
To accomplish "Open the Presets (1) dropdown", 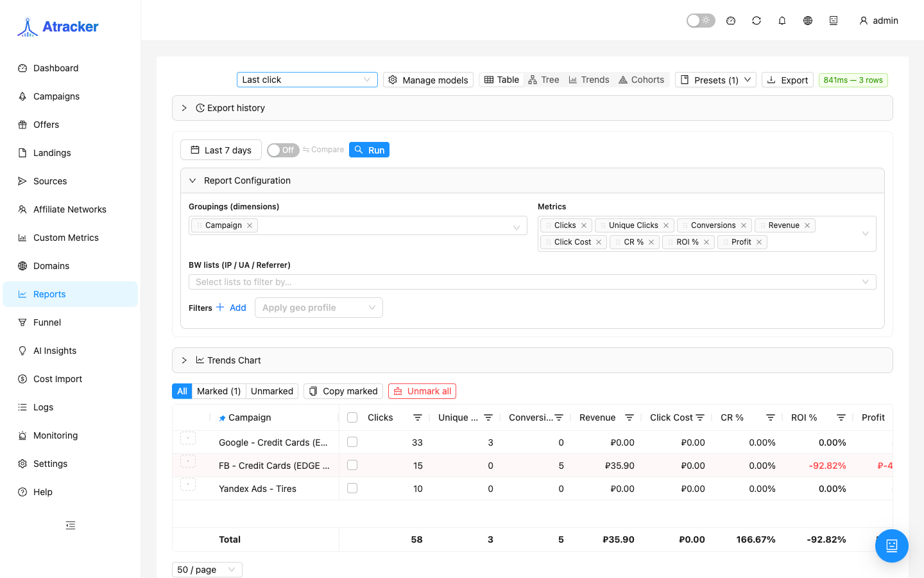I will [715, 80].
